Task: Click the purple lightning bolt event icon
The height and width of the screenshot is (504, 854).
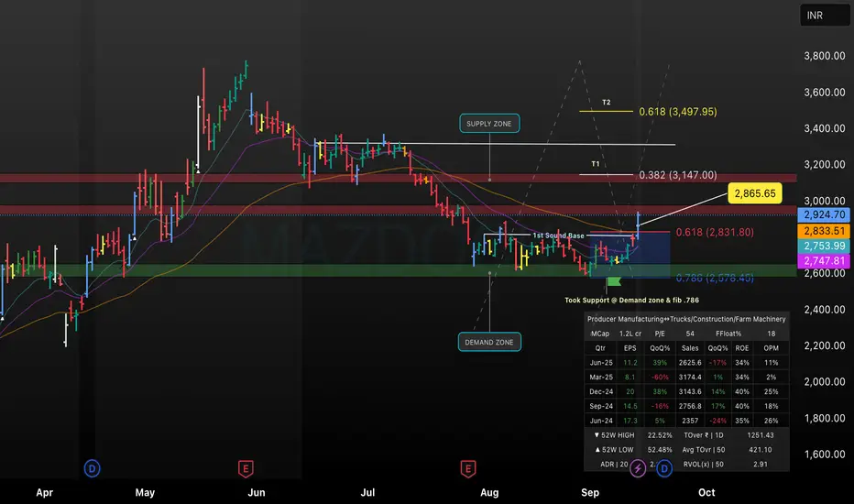Action: (x=638, y=468)
